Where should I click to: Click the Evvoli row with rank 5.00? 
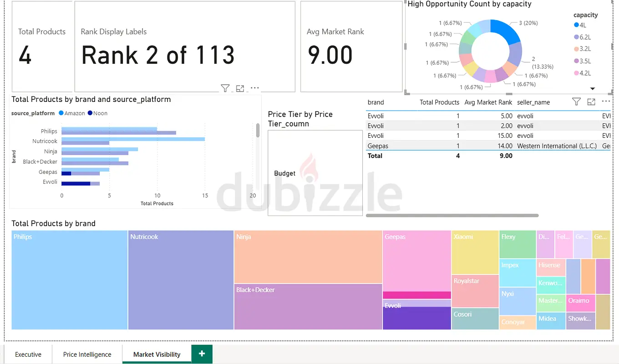point(488,116)
